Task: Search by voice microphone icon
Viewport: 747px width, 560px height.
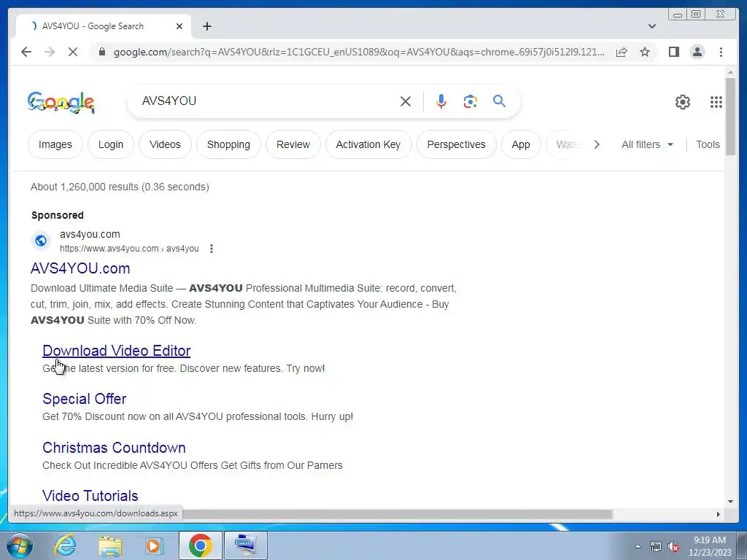Action: click(441, 101)
